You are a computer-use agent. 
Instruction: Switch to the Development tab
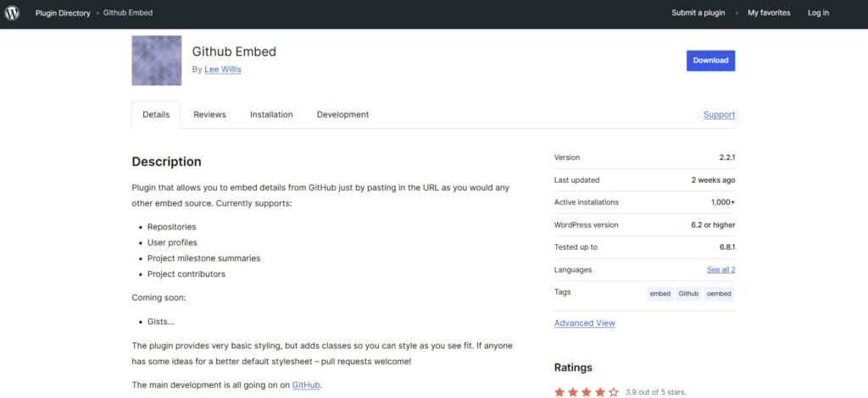[x=342, y=115]
